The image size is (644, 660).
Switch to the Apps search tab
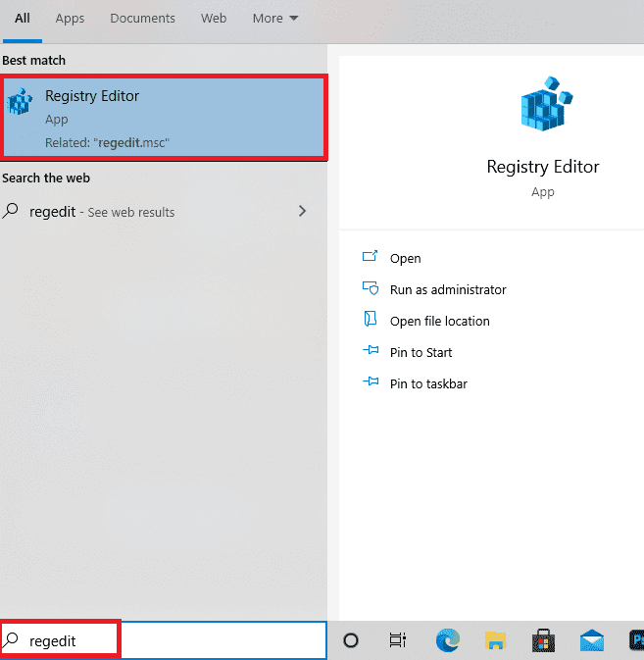[70, 18]
